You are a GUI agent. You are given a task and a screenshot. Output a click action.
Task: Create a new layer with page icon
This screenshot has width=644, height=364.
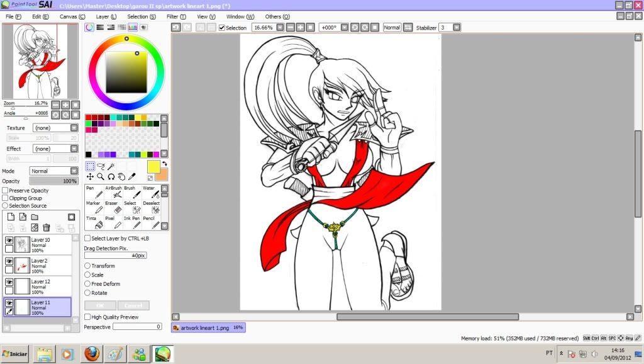(x=11, y=217)
